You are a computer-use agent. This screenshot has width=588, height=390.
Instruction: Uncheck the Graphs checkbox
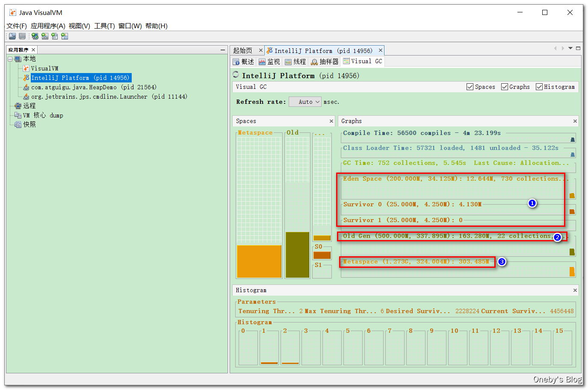tap(505, 87)
